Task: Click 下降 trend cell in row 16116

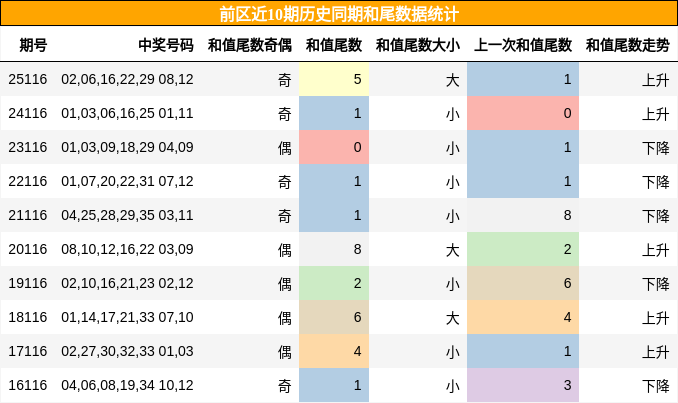Action: click(x=656, y=386)
